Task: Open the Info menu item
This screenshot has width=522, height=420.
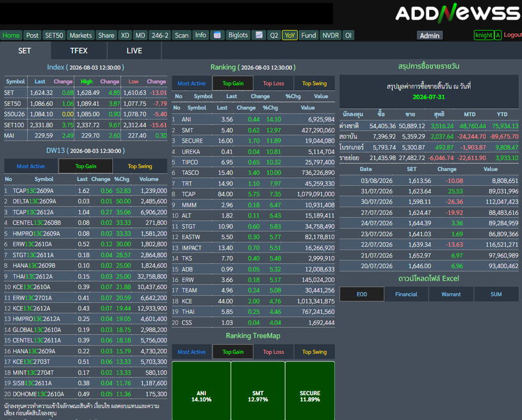Action: click(200, 35)
